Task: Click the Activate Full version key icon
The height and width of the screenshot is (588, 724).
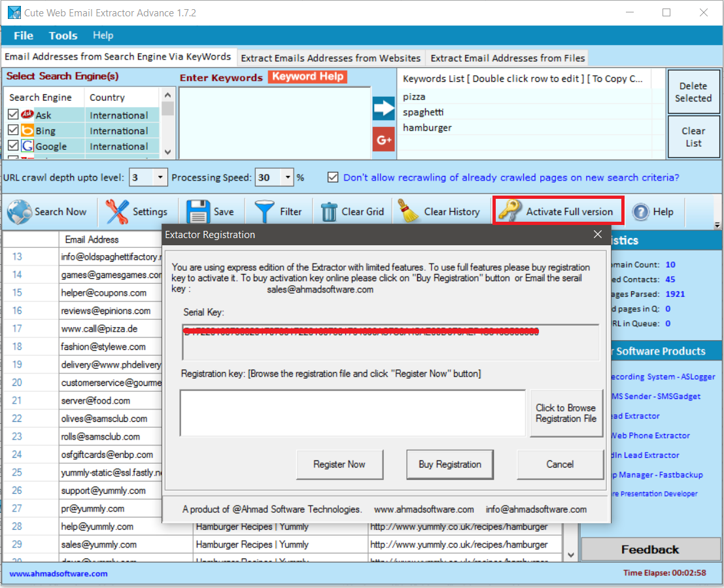Action: (x=509, y=211)
